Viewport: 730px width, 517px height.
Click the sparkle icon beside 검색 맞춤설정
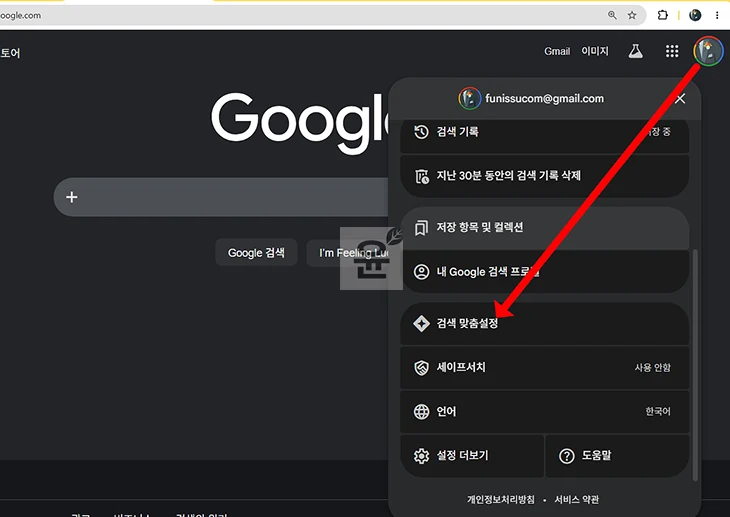click(x=421, y=324)
